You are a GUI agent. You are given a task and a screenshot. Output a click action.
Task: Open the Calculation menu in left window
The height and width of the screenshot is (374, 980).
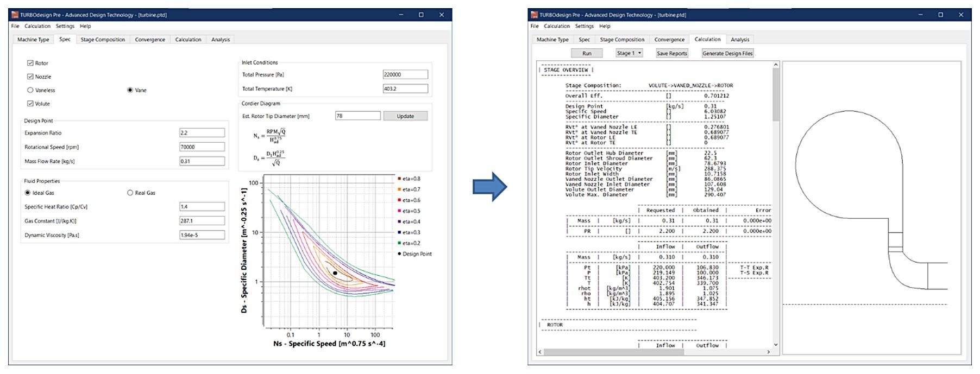[37, 26]
